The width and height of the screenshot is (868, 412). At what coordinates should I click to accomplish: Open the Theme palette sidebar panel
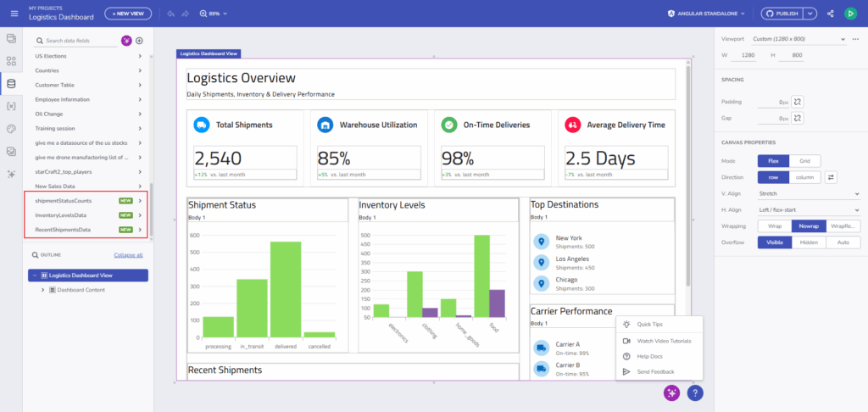[11, 129]
